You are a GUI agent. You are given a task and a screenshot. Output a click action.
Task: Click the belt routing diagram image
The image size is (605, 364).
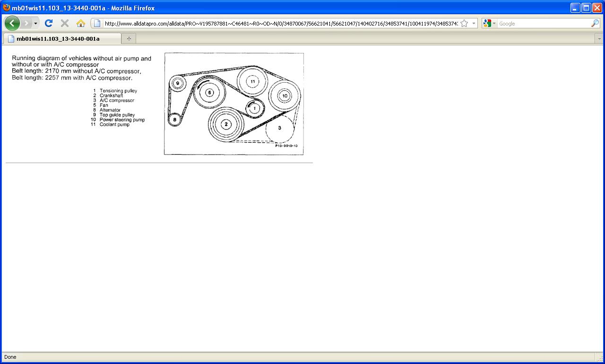point(234,104)
